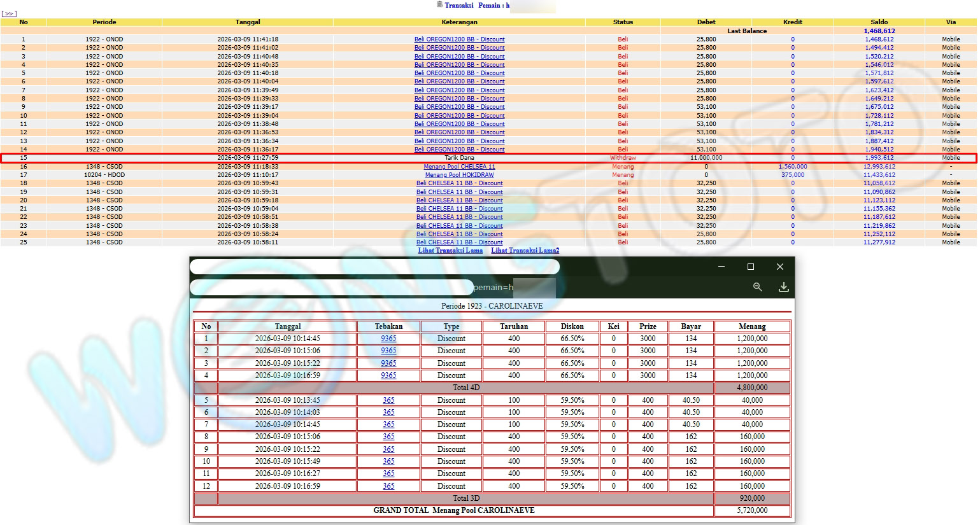Open Menang Pool CHELSEA 11 link
This screenshot has width=980, height=525.
[x=459, y=167]
